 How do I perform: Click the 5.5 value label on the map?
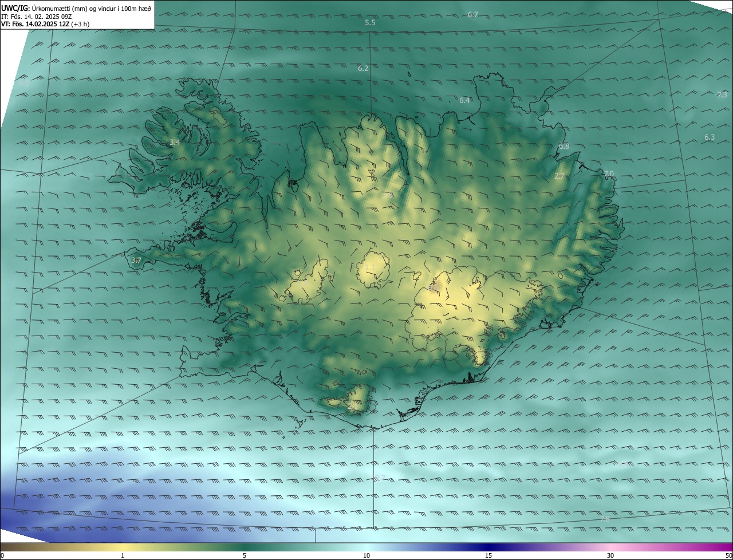[x=370, y=23]
